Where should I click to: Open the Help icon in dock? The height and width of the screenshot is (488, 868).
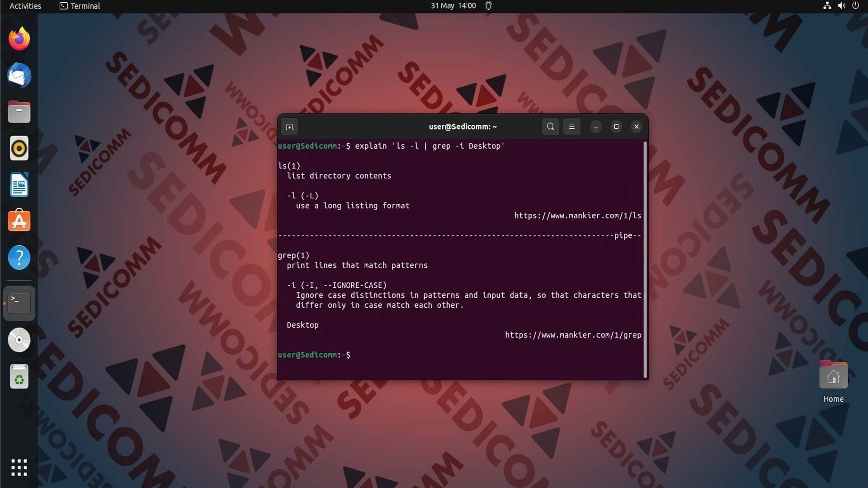tap(19, 258)
